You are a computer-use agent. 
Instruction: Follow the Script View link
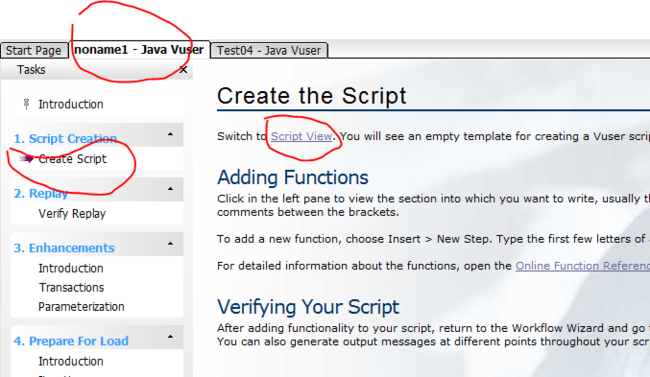click(301, 136)
